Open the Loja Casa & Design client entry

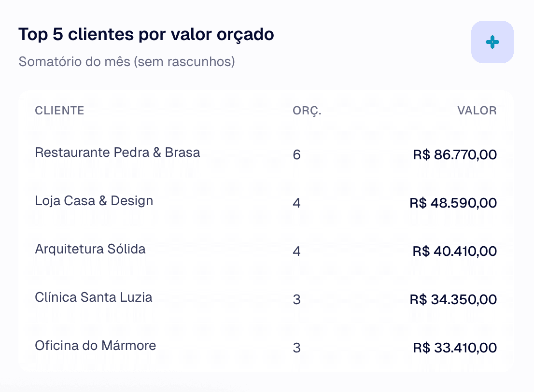pyautogui.click(x=94, y=201)
